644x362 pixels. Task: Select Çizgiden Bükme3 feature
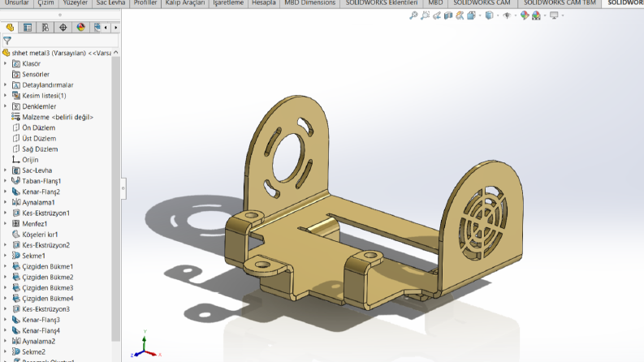pos(48,287)
